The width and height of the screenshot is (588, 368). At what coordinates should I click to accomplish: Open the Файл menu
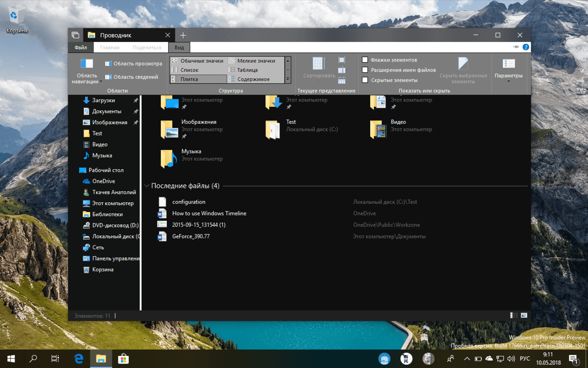pyautogui.click(x=80, y=47)
